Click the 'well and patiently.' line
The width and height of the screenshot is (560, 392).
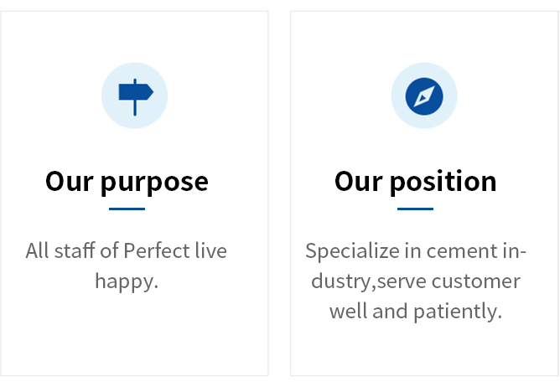pos(416,312)
